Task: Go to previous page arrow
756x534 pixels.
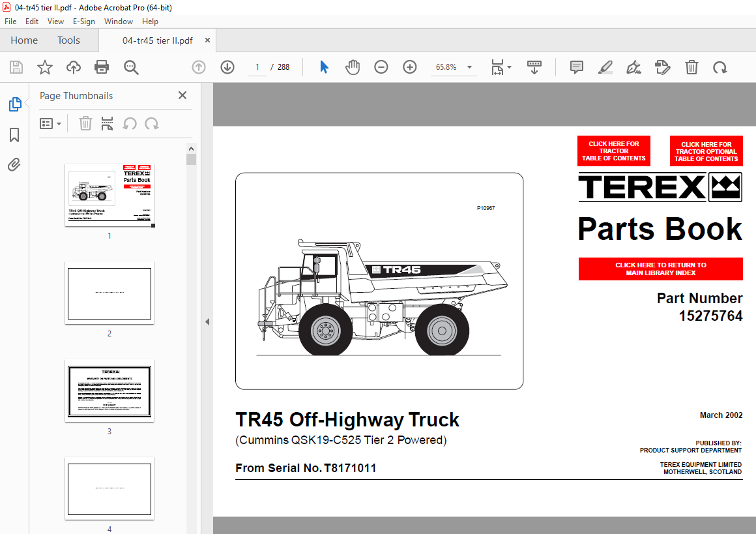Action: 199,67
